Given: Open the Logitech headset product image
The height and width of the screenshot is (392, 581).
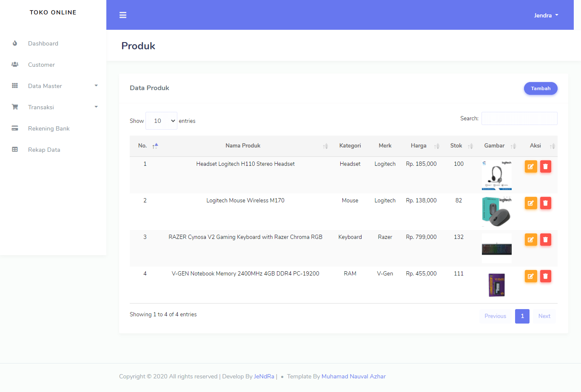Looking at the screenshot, I should pos(497,175).
